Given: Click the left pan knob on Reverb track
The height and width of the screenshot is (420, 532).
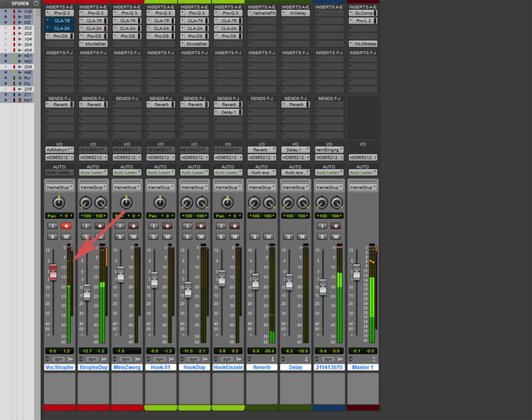Looking at the screenshot, I should tap(254, 203).
